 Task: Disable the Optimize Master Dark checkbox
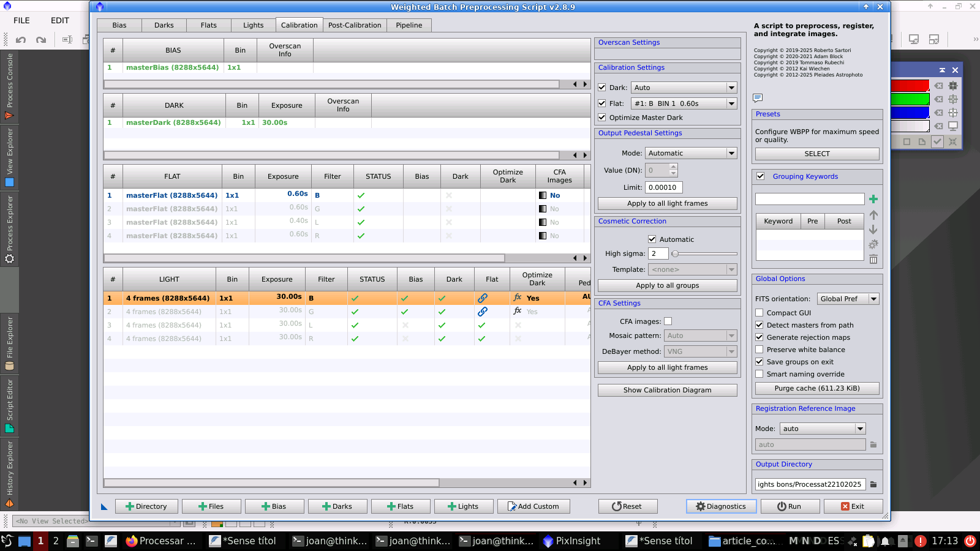click(x=602, y=118)
